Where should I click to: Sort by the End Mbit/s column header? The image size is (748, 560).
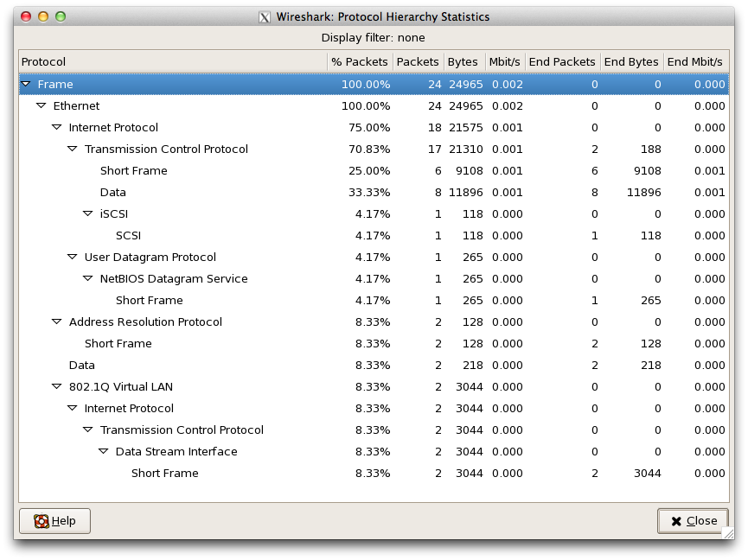coord(696,62)
